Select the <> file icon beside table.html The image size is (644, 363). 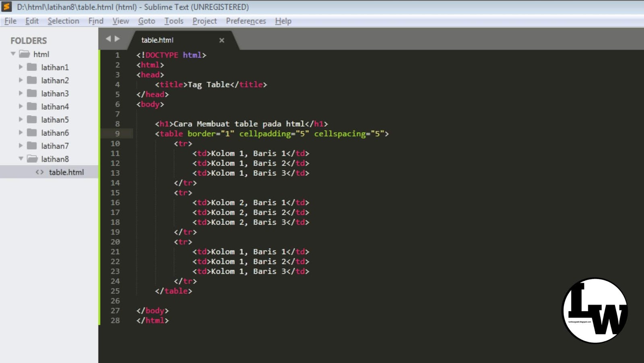(39, 172)
